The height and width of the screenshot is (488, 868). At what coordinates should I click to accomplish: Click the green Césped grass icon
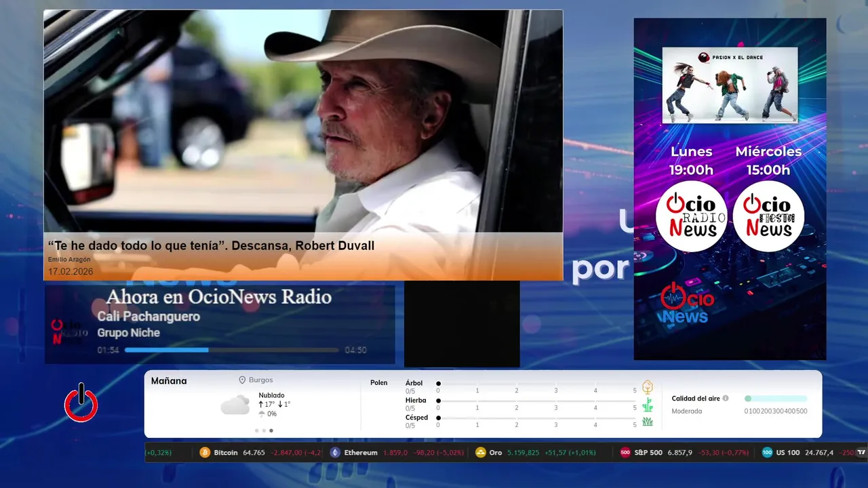[x=648, y=422]
